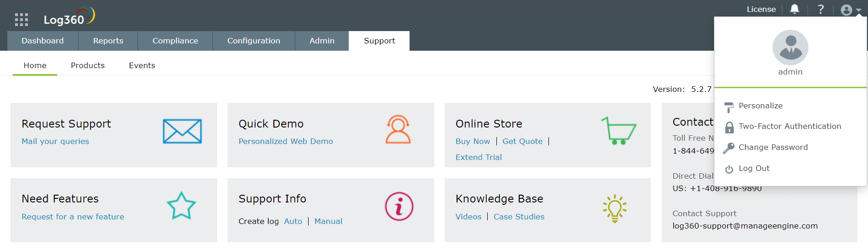Screen dimensions: 868x250
Task: Log out of the admin account
Action: point(754,168)
